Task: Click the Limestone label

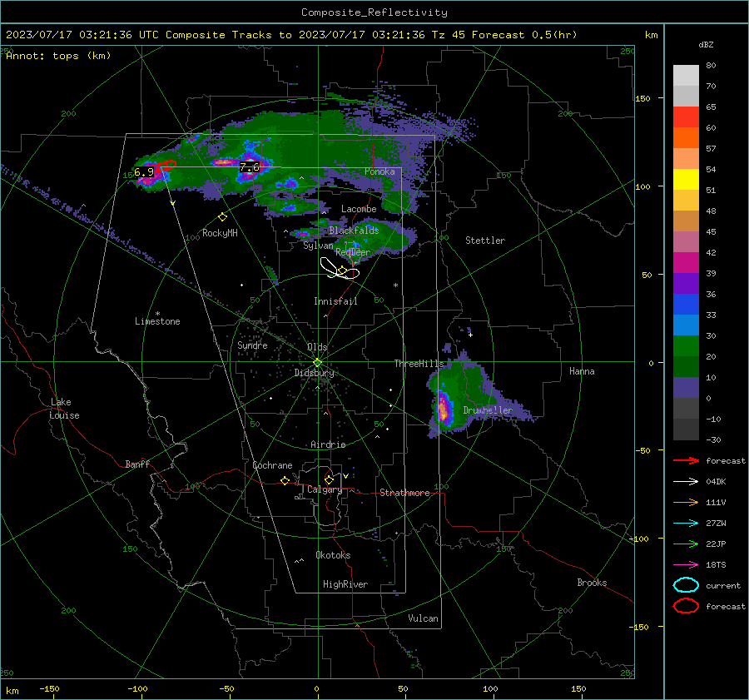Action: 157,321
